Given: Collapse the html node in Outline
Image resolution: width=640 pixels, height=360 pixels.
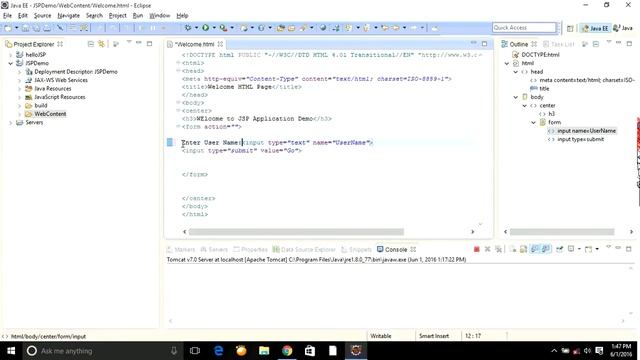Looking at the screenshot, I should [507, 63].
